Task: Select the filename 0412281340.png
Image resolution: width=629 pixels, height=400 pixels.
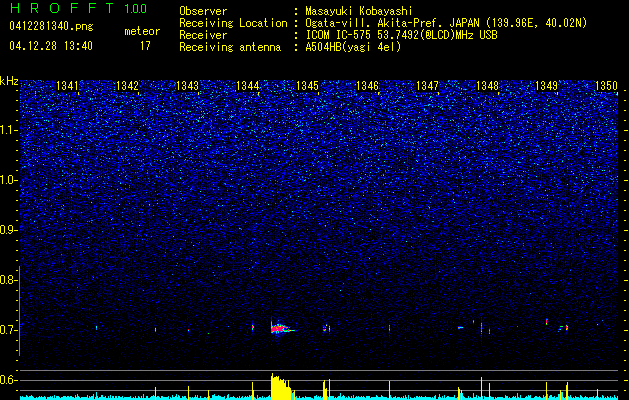Action: tap(51, 27)
